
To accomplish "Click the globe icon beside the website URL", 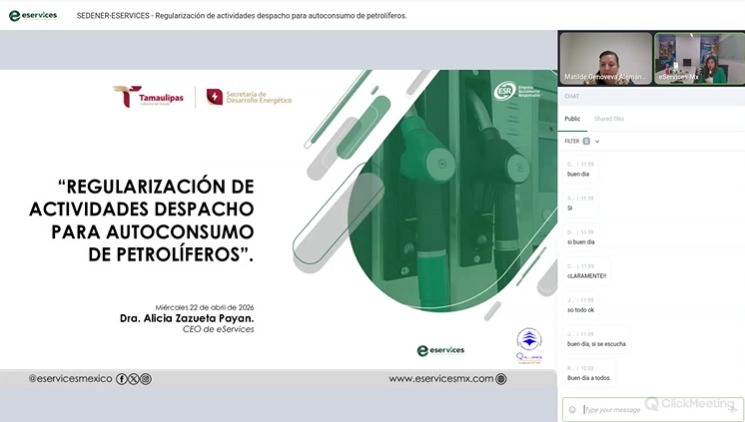I will [501, 379].
